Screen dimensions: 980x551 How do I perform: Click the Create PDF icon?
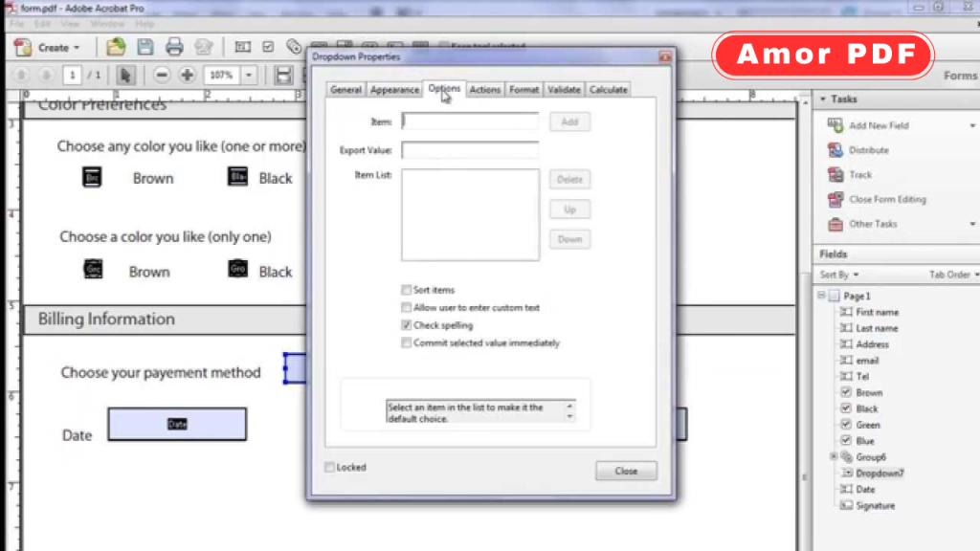(23, 48)
